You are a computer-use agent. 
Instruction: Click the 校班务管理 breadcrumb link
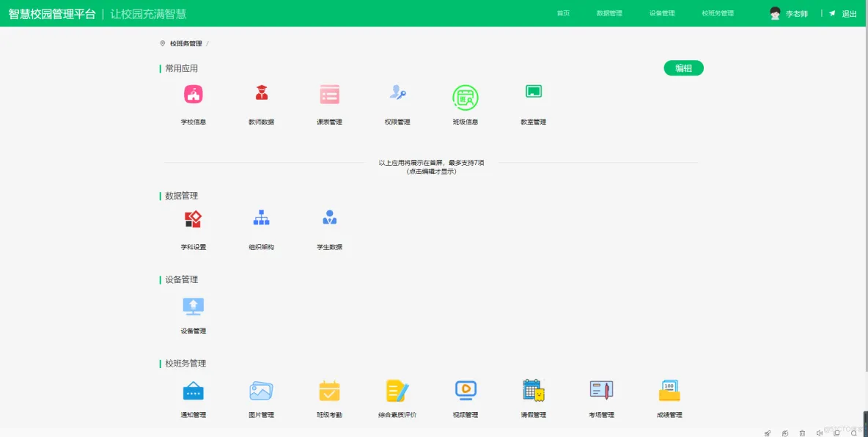click(186, 43)
